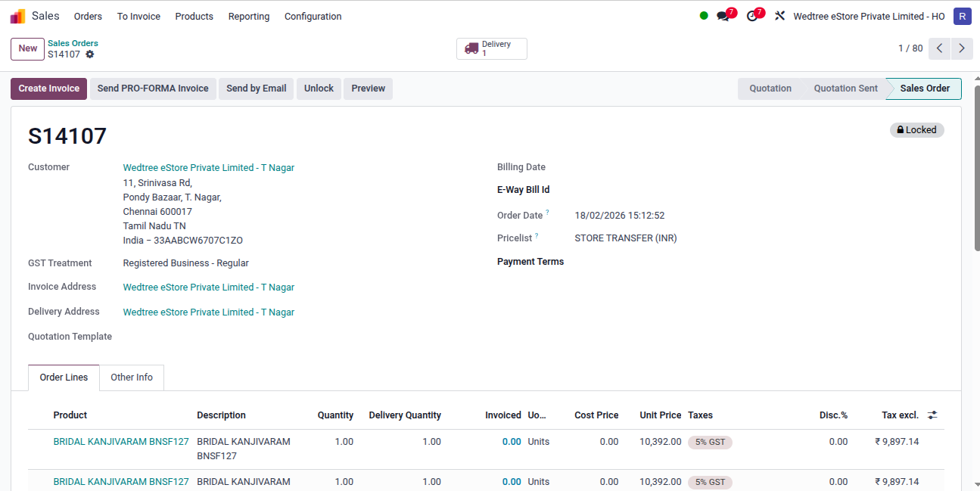This screenshot has height=491, width=980.
Task: Open the Orders menu
Action: pyautogui.click(x=88, y=16)
